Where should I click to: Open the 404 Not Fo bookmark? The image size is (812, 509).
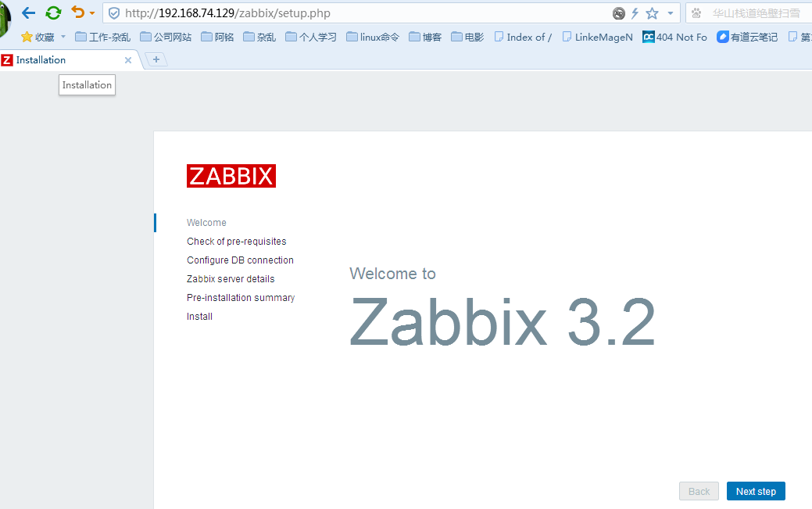674,38
